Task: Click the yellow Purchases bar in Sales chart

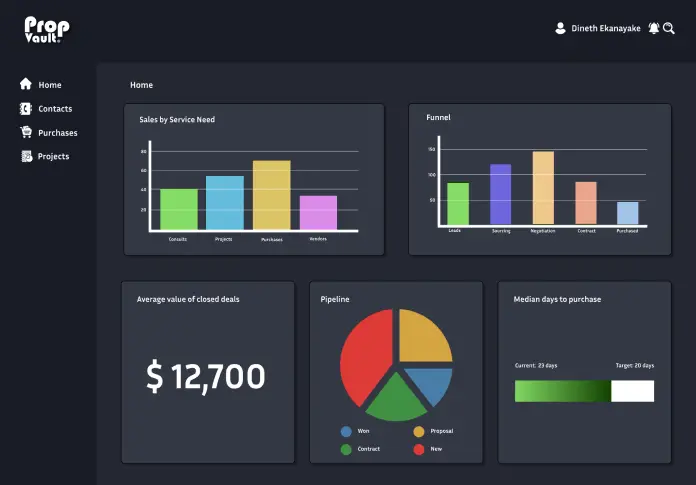Action: tap(271, 195)
